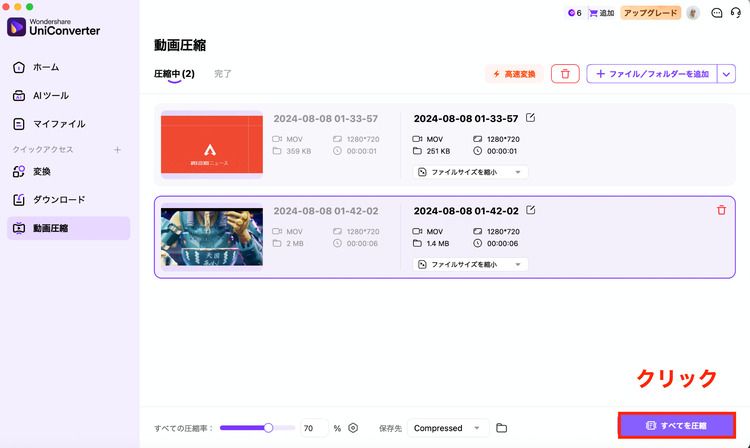Viewport: 750px width, 448px height.
Task: Switch to the 完了 tab
Action: pos(223,74)
